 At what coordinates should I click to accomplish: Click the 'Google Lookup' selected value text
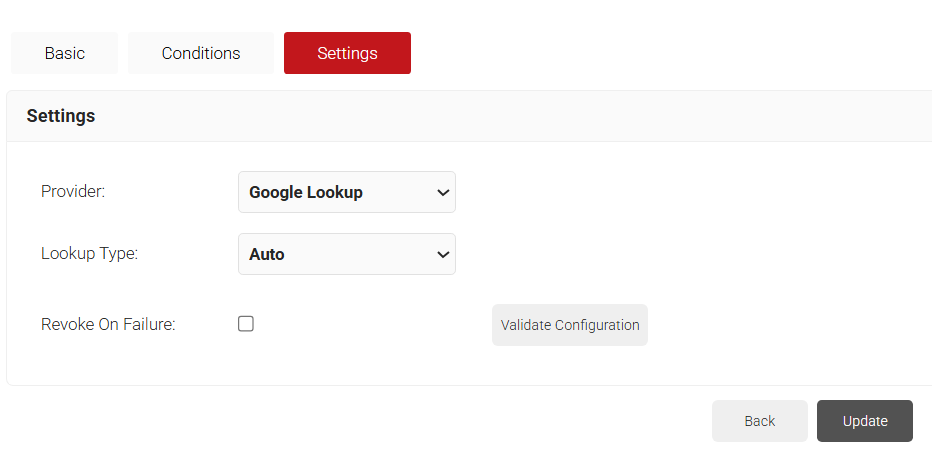(x=306, y=192)
